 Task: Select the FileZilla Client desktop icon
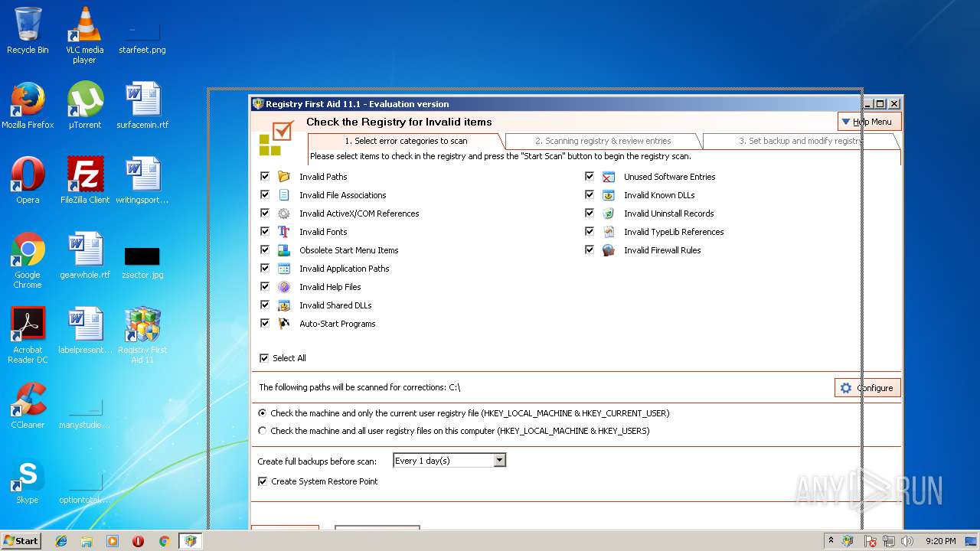(x=85, y=181)
